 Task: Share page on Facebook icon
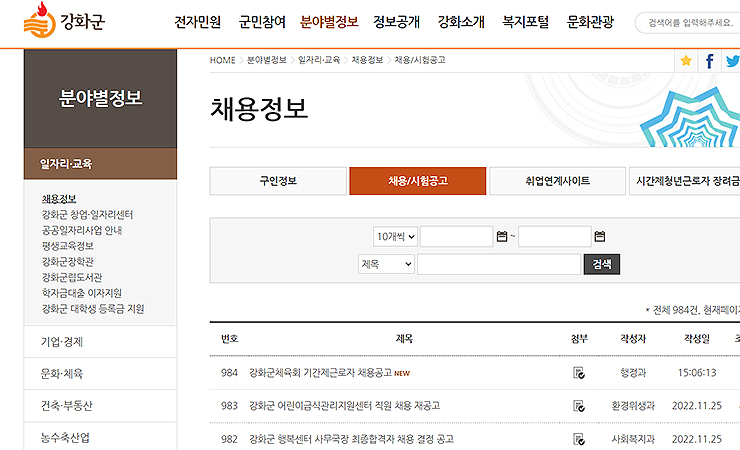709,60
